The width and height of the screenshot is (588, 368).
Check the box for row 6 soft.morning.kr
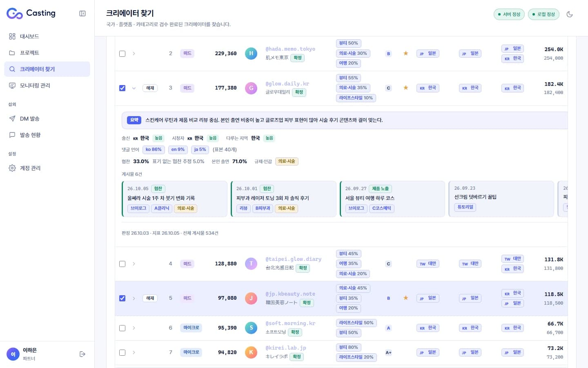[x=122, y=328]
